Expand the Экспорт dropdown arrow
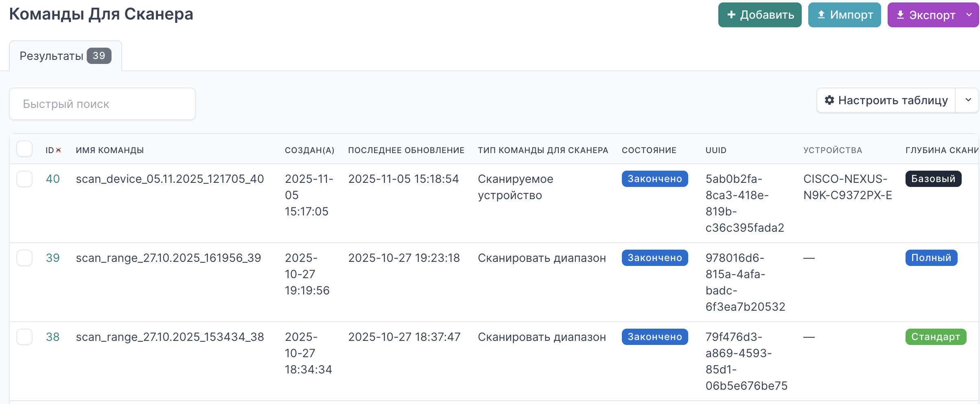The height and width of the screenshot is (404, 980). pyautogui.click(x=969, y=15)
